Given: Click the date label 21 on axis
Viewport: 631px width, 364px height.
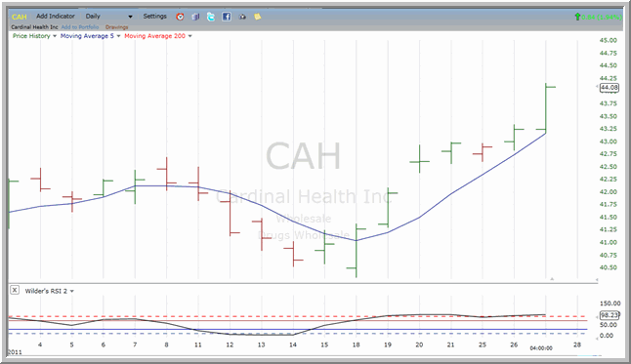Looking at the screenshot, I should click(450, 344).
